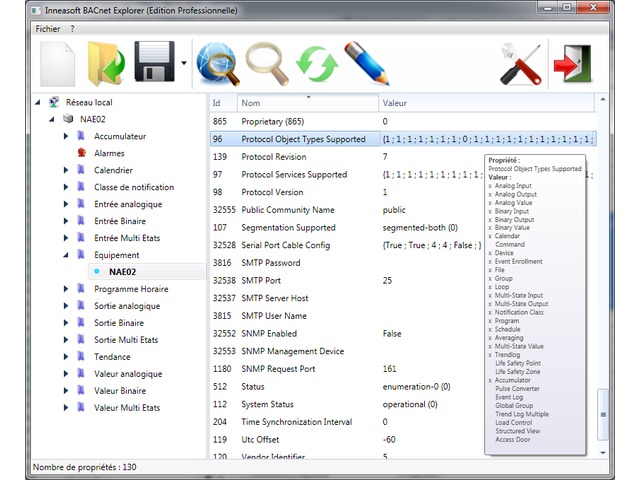Click the blue pencil edit icon

(x=365, y=65)
